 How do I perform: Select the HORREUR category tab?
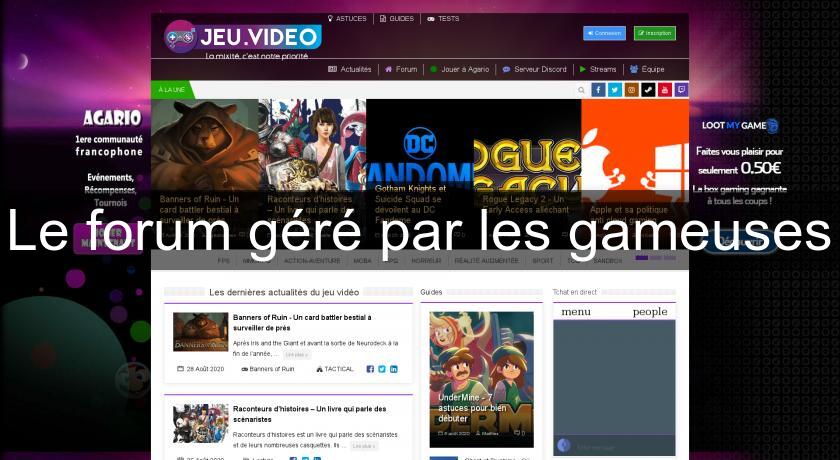click(426, 261)
